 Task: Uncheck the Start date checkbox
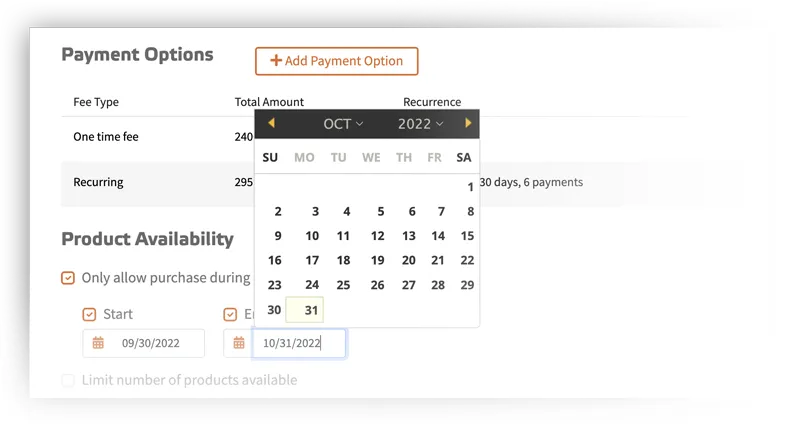(89, 314)
